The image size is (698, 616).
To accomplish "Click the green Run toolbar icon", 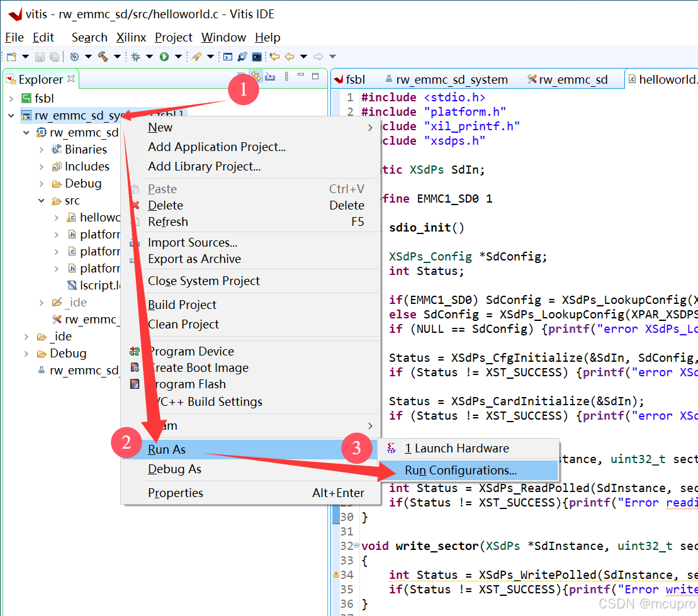I will 164,57.
